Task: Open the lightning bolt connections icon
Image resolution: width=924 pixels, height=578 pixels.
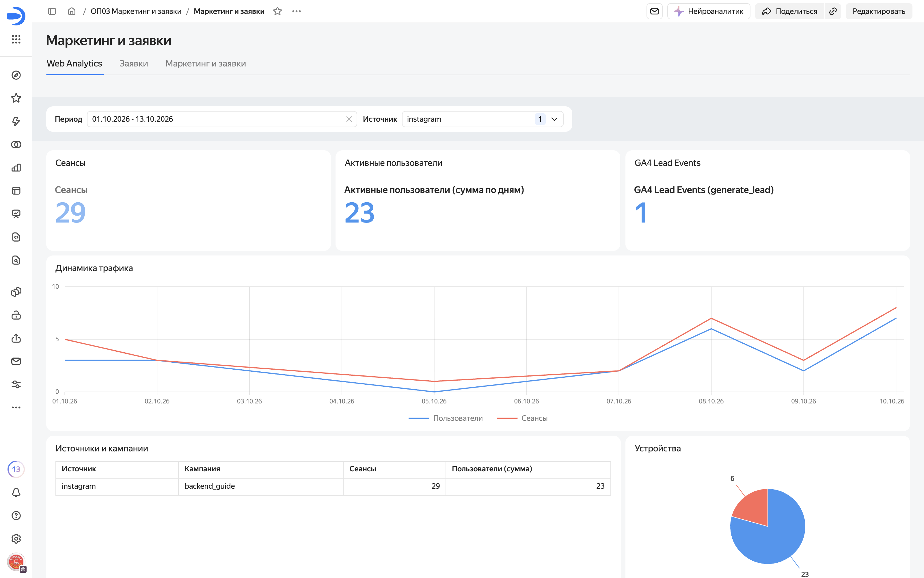Action: pyautogui.click(x=16, y=122)
